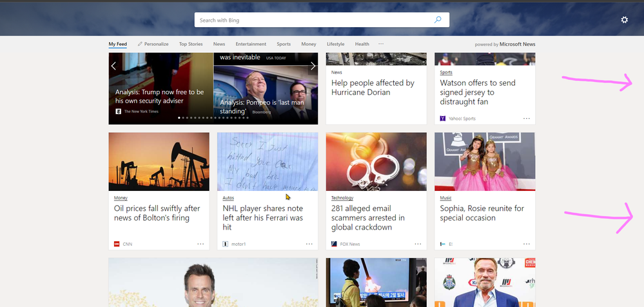Image resolution: width=644 pixels, height=307 pixels.
Task: Switch to the Sports tab
Action: 284,44
